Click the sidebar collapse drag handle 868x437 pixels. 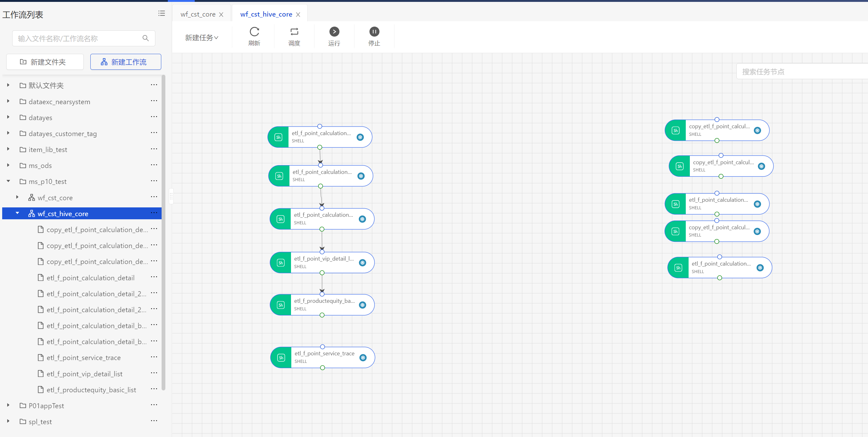[171, 196]
